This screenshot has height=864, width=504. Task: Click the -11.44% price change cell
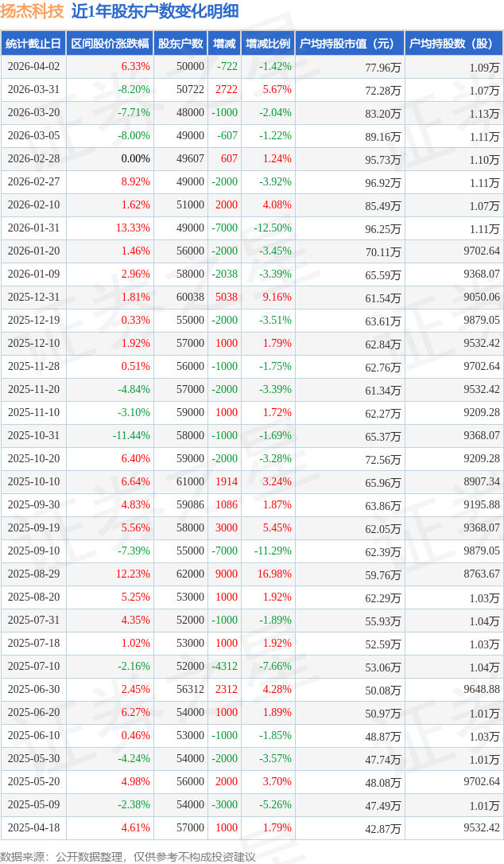click(131, 436)
